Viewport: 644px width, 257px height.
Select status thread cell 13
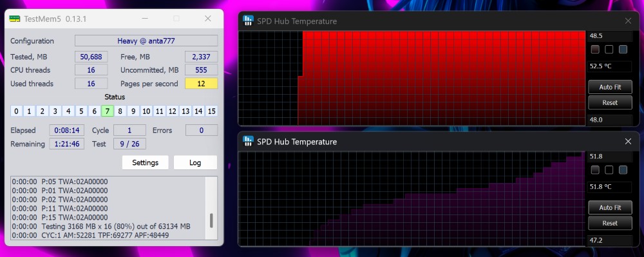[185, 111]
